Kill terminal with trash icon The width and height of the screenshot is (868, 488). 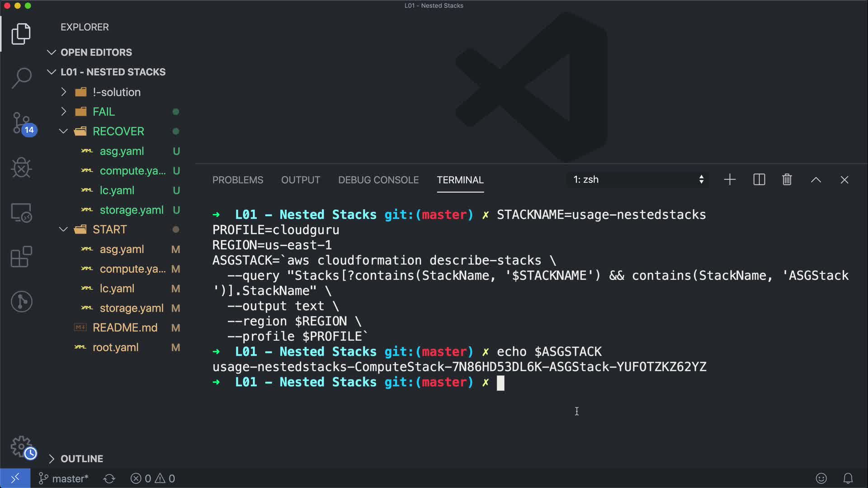point(787,180)
